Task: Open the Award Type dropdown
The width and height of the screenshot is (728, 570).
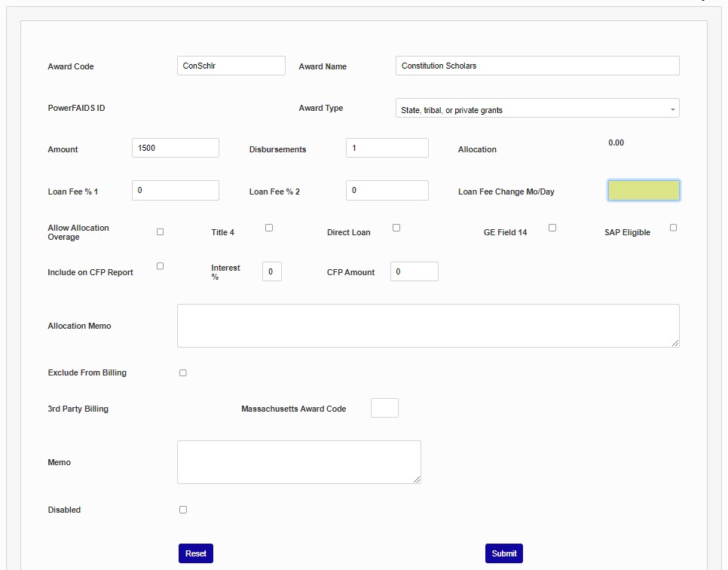Action: (x=537, y=109)
